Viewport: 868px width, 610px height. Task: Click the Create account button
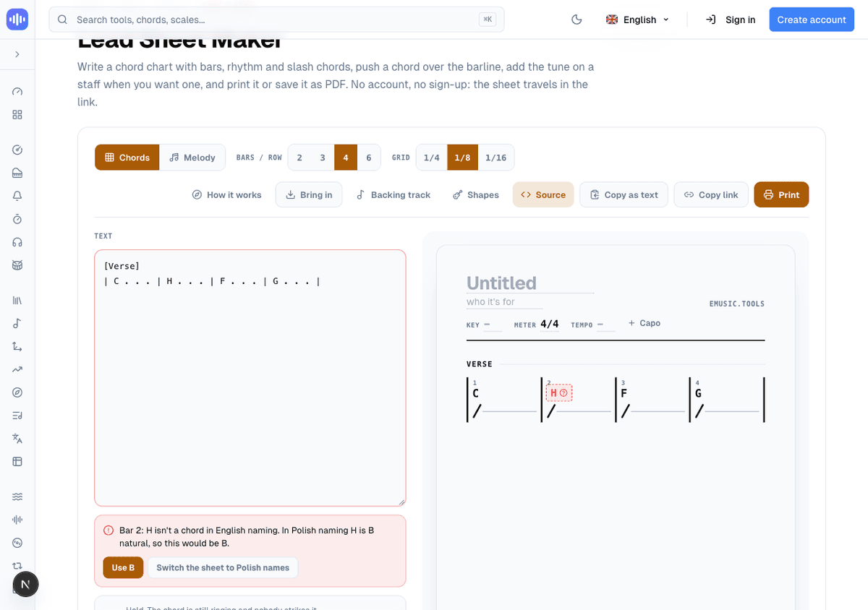(812, 20)
